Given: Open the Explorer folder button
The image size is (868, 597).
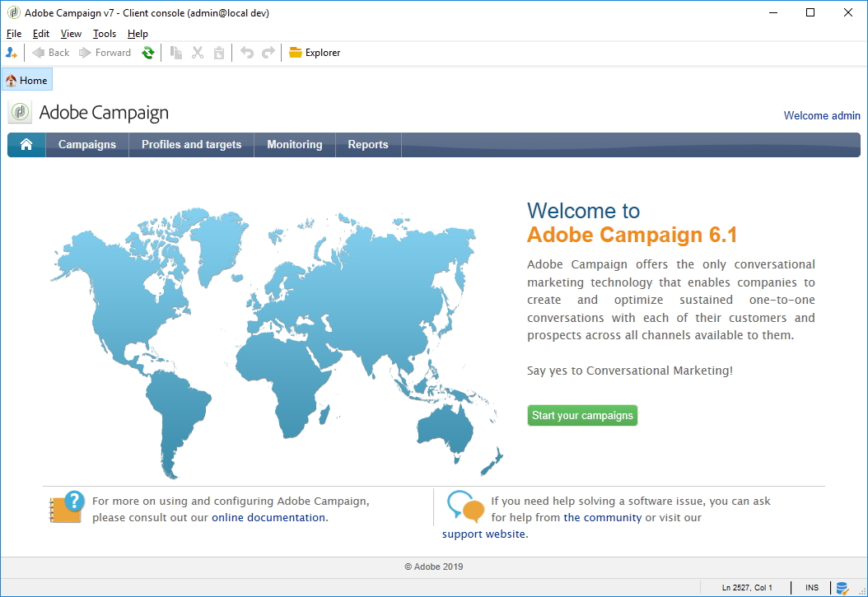Looking at the screenshot, I should click(x=315, y=53).
